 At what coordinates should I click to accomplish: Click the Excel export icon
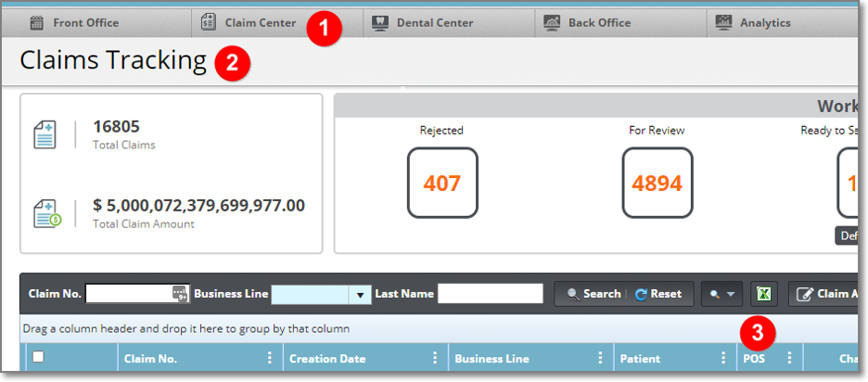[x=763, y=294]
